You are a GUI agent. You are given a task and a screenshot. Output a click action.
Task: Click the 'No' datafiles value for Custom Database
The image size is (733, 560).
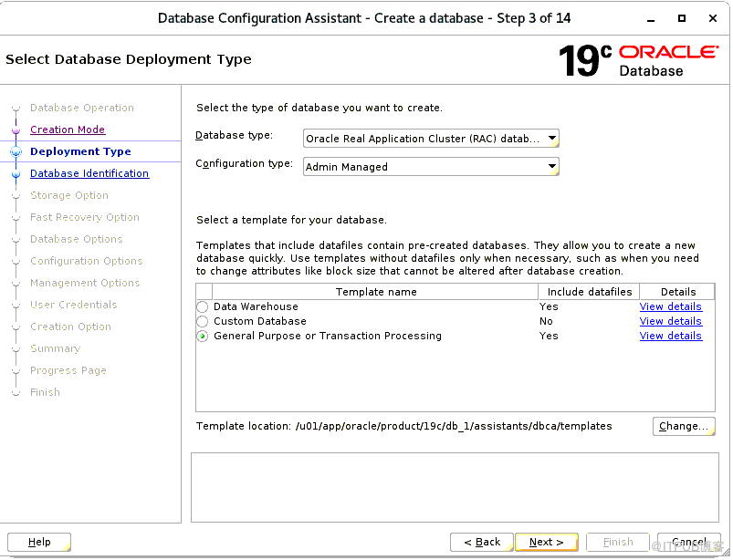(x=546, y=321)
